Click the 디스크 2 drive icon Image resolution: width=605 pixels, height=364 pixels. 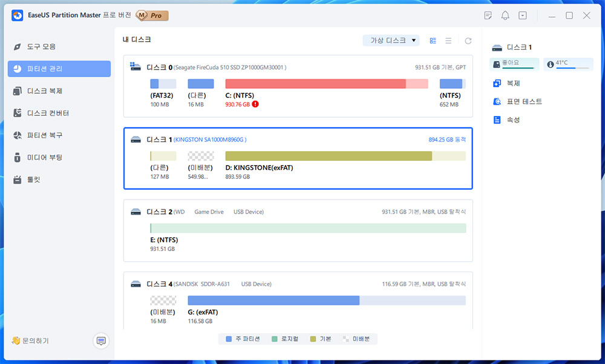136,212
